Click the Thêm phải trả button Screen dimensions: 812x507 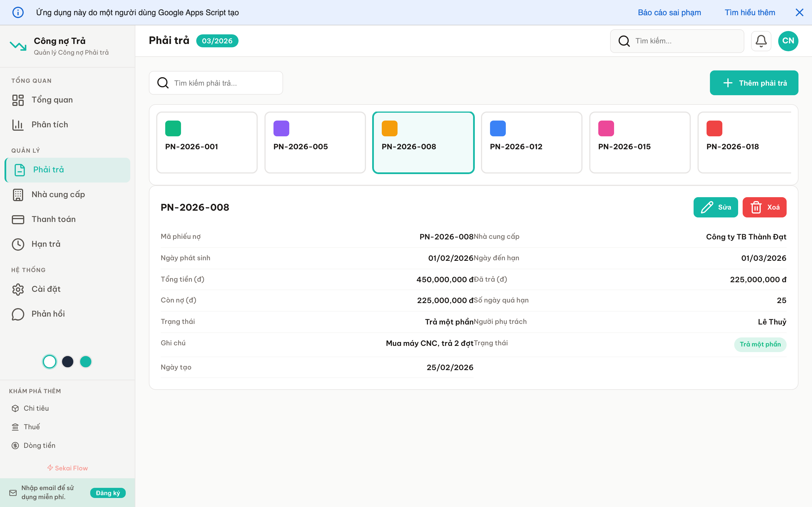pos(754,83)
